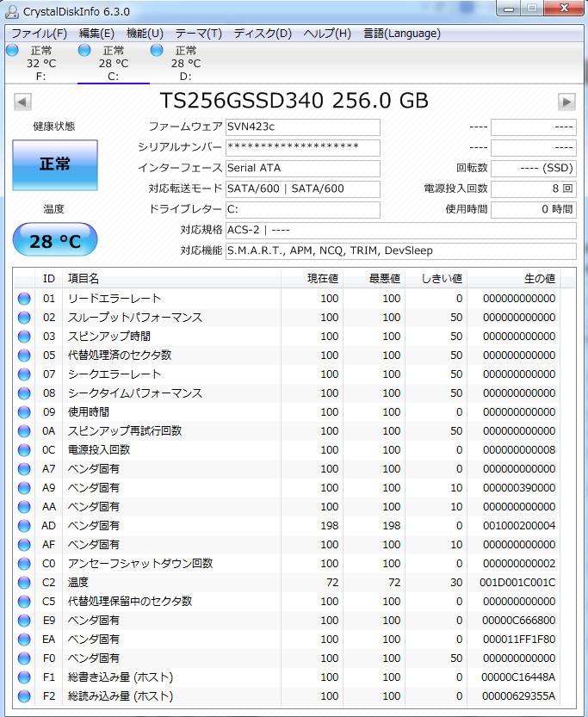Click the 最悪値 column header
The width and height of the screenshot is (588, 717).
click(x=374, y=279)
